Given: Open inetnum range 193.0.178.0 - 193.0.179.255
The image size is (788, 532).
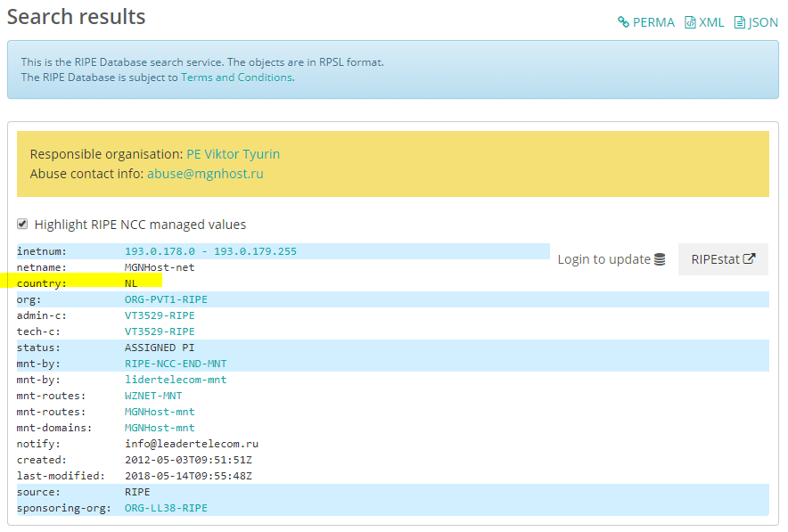Looking at the screenshot, I should coord(210,251).
